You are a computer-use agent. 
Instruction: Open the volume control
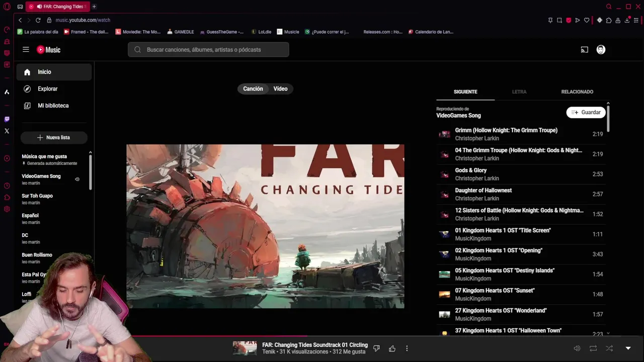577,348
